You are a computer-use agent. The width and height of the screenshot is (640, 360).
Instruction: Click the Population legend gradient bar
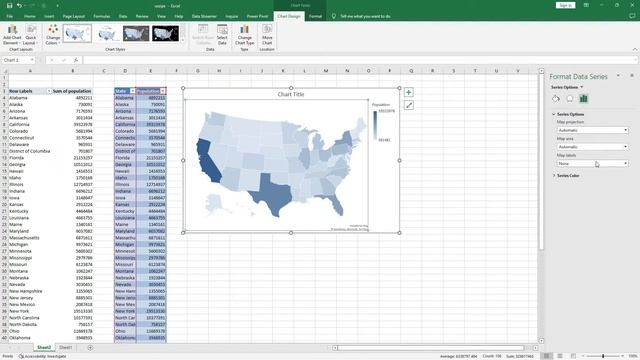(x=375, y=125)
